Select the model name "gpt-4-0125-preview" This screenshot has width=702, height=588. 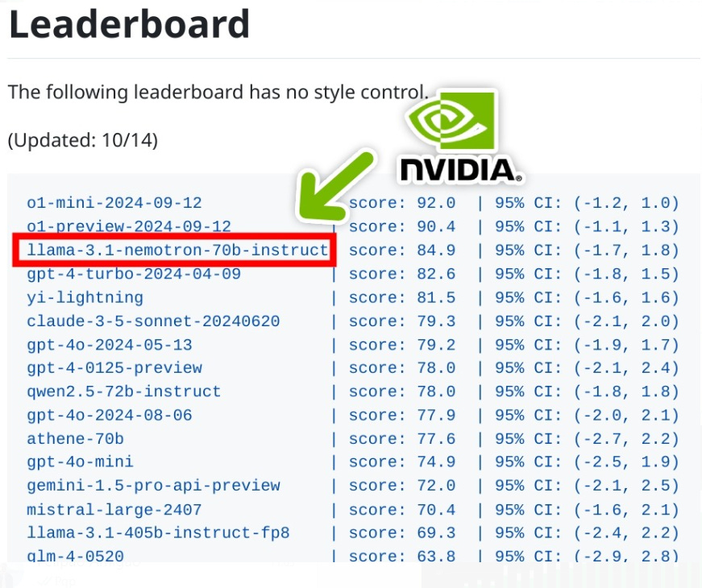click(114, 368)
